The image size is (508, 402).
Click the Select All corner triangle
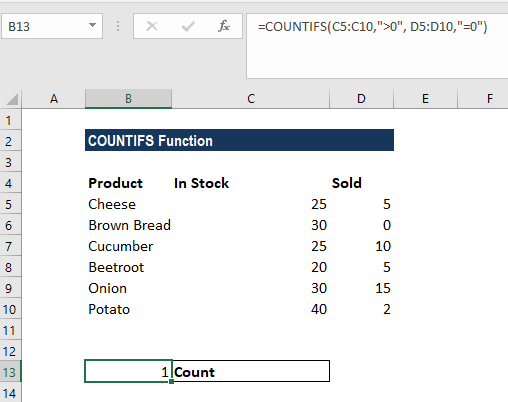coord(12,99)
